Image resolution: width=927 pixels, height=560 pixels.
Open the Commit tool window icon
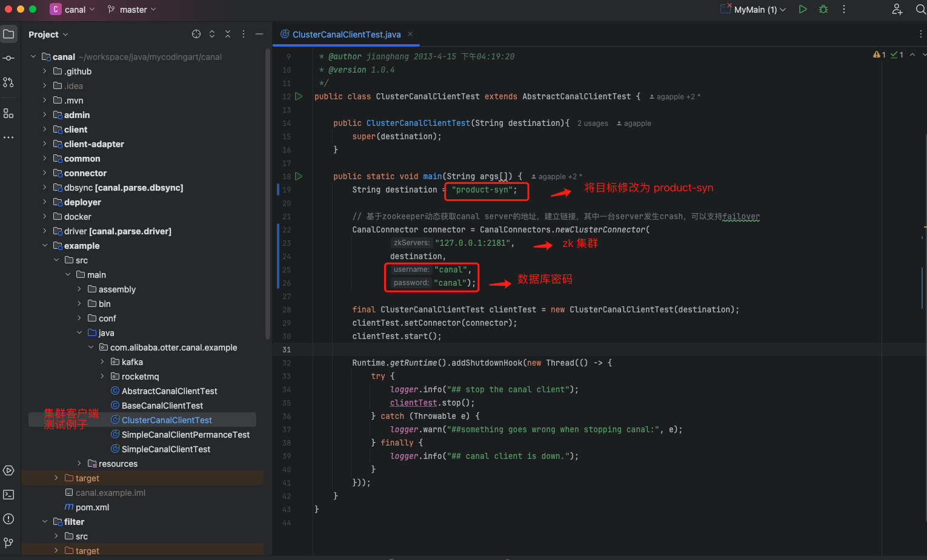click(x=8, y=58)
